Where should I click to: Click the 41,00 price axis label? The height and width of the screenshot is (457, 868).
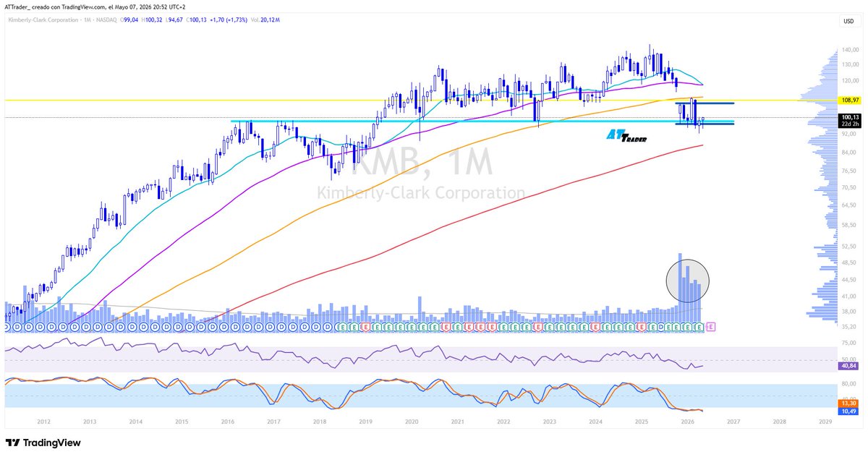pos(848,296)
